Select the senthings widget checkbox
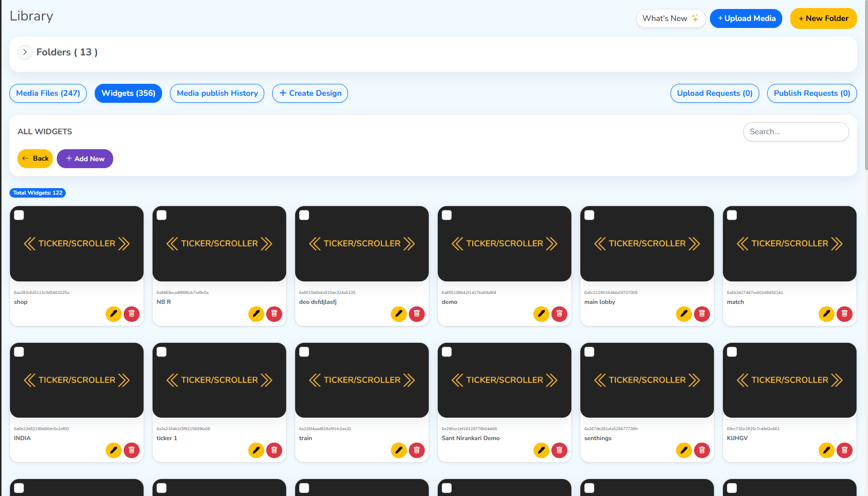Screen dimensions: 868x496 point(589,352)
